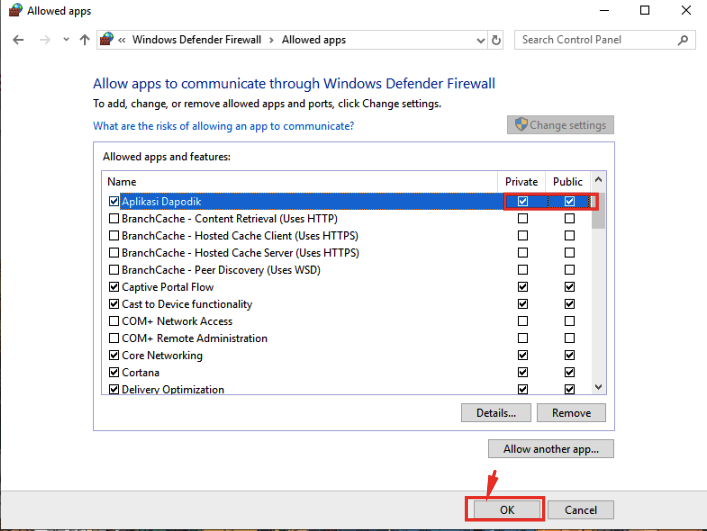Close the Allowed apps window
Screen dimensions: 707x531
[x=686, y=10]
